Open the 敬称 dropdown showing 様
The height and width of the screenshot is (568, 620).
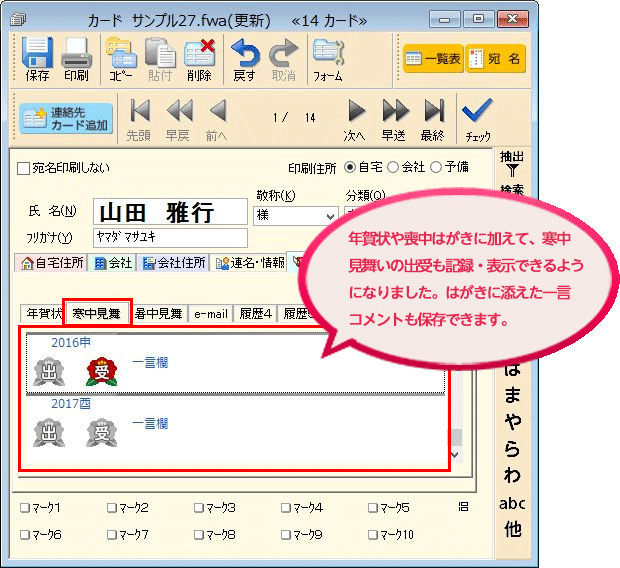tap(296, 215)
